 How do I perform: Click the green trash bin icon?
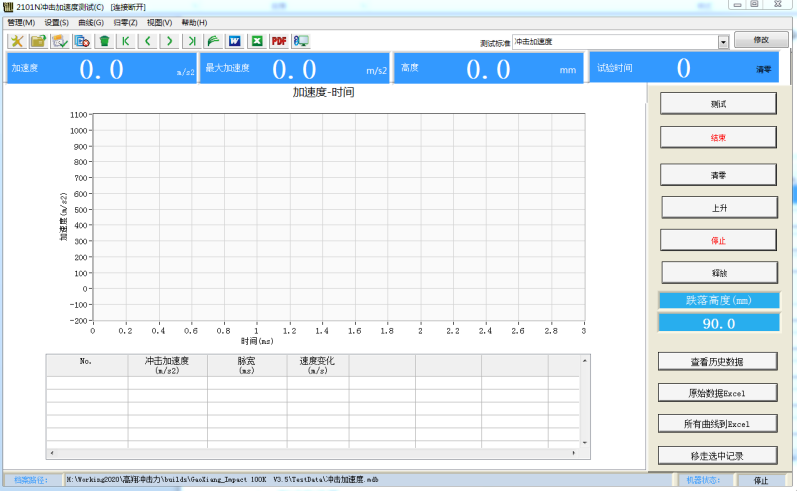point(104,41)
